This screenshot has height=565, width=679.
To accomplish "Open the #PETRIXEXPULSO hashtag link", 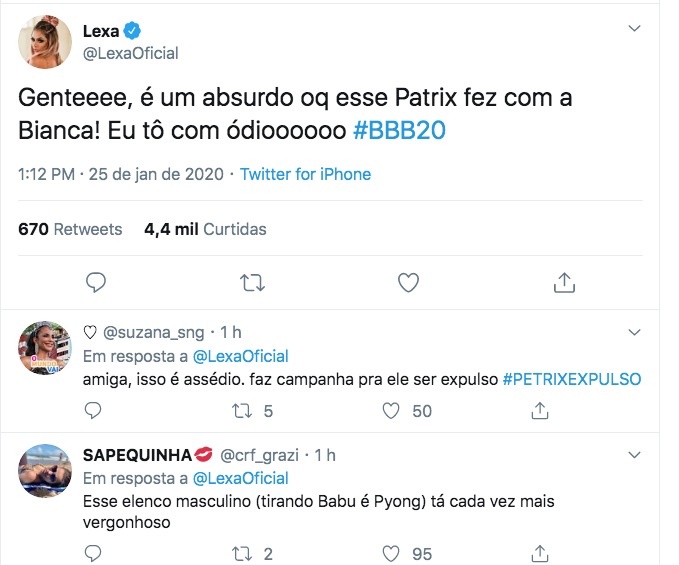I will click(572, 379).
